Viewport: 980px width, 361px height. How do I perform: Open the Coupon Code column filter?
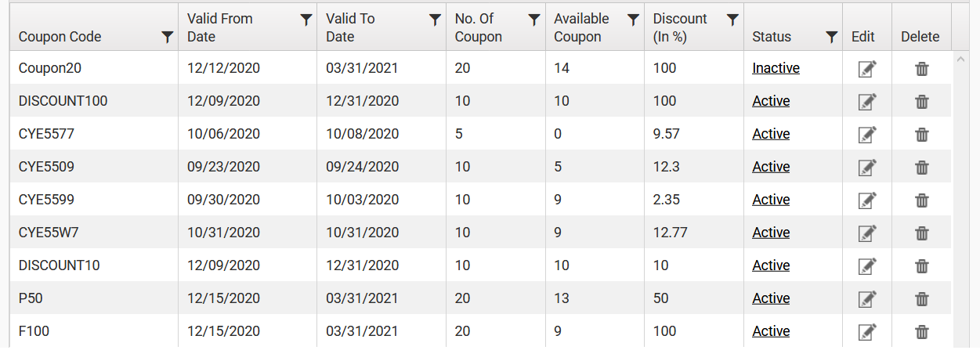tap(167, 37)
